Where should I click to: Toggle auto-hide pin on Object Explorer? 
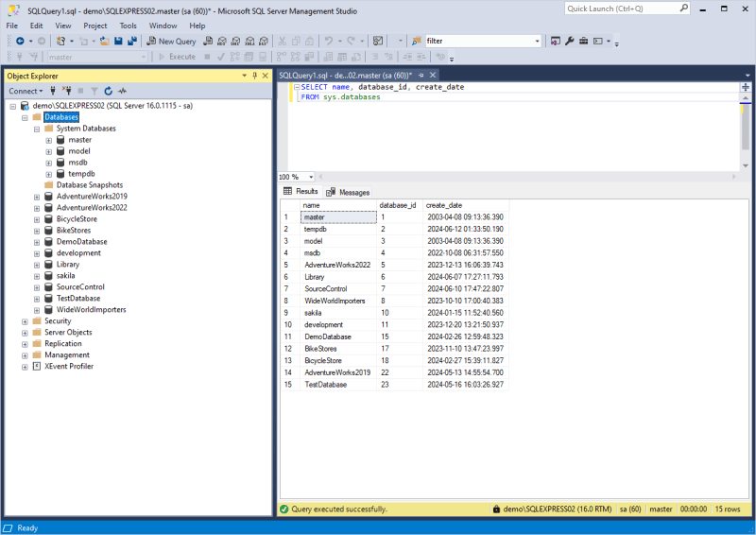click(x=254, y=76)
